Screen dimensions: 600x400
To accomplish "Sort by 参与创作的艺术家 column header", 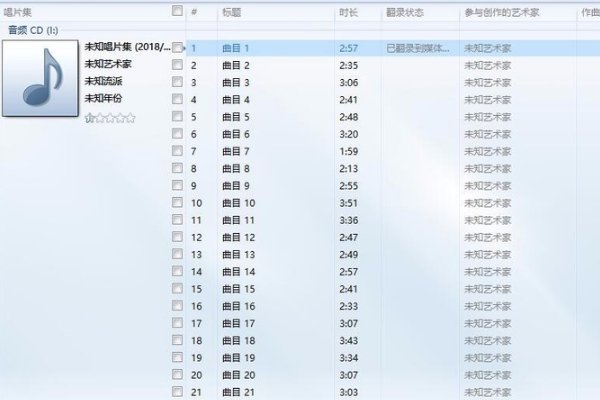I will pos(502,13).
